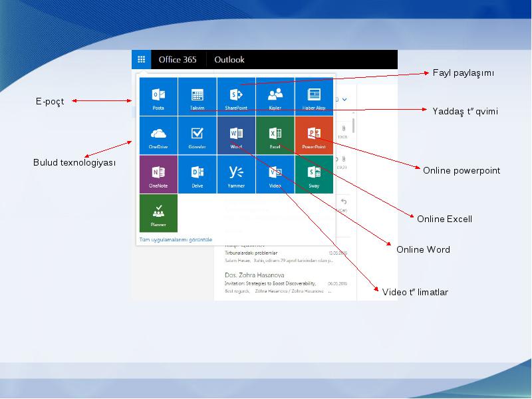Open the Kişiler people tile
Screen dimensions: 532x399
click(x=275, y=96)
